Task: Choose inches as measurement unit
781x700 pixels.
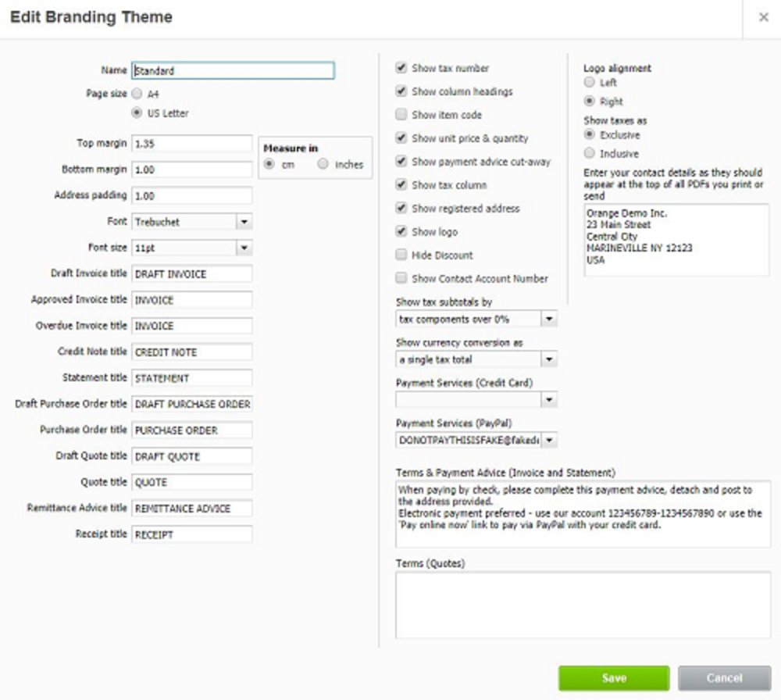Action: [323, 164]
